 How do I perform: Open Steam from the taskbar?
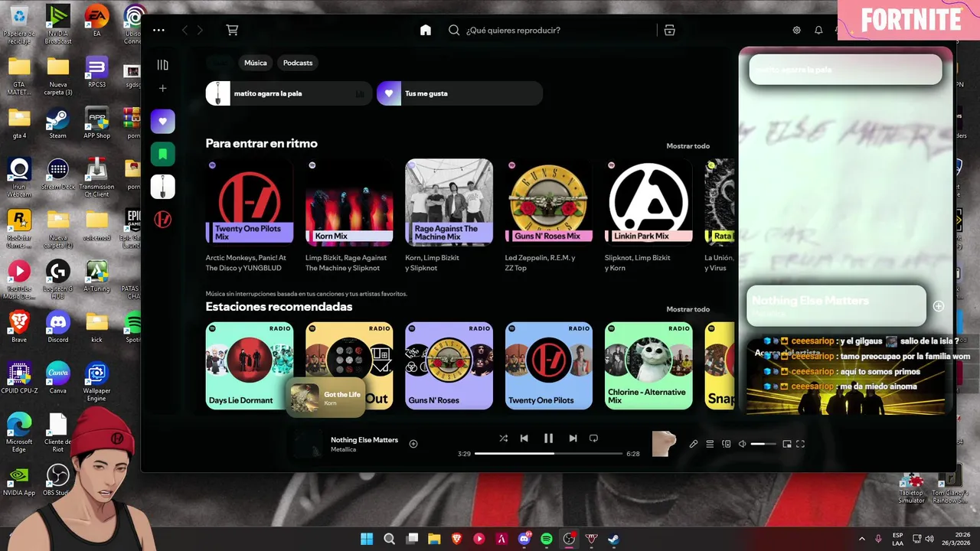(x=614, y=539)
